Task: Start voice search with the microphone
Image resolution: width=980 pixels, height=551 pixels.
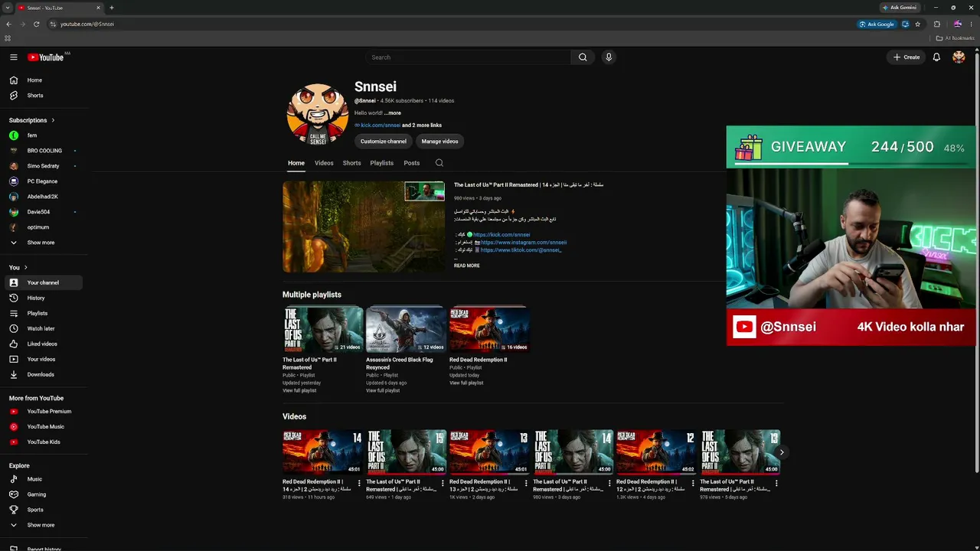Action: click(x=609, y=57)
